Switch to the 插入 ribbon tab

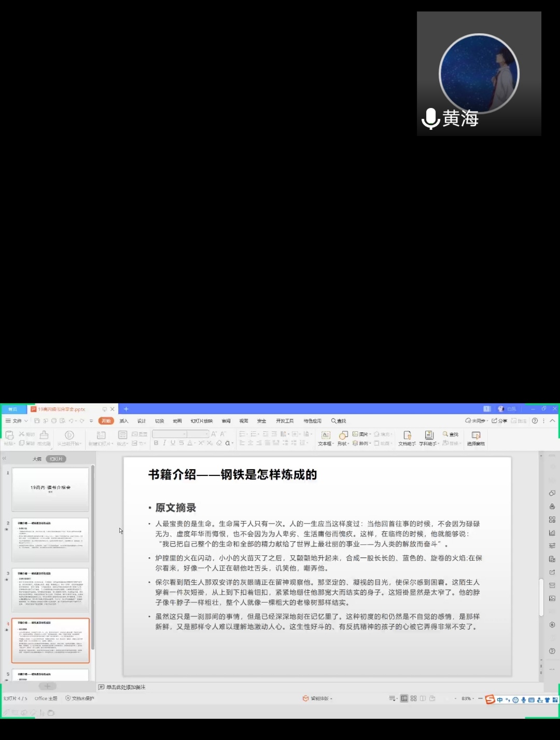[x=124, y=421]
